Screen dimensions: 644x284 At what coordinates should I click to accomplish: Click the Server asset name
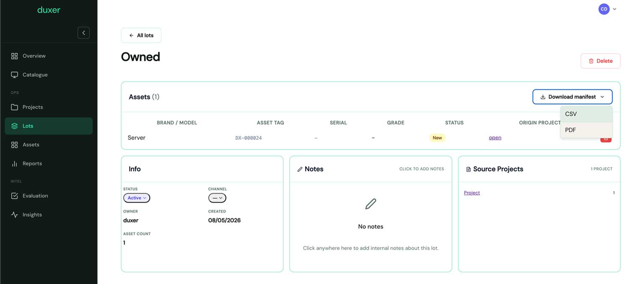coord(137,137)
